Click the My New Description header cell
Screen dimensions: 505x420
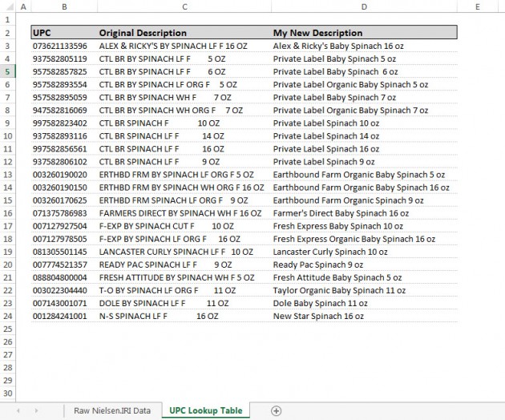coord(364,33)
